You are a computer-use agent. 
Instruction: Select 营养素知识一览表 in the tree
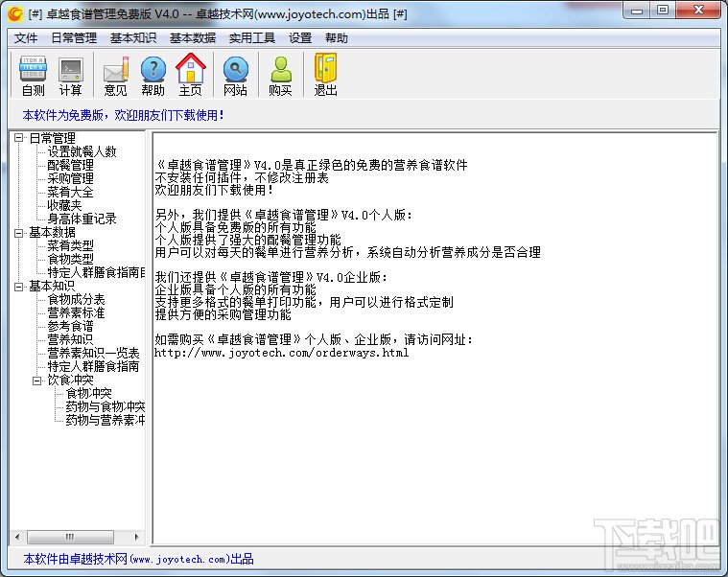pyautogui.click(x=93, y=354)
